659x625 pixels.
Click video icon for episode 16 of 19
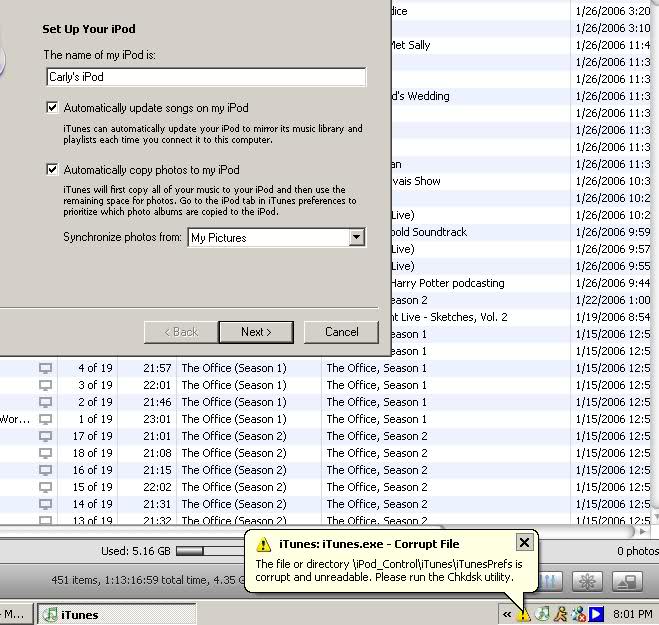click(x=45, y=470)
